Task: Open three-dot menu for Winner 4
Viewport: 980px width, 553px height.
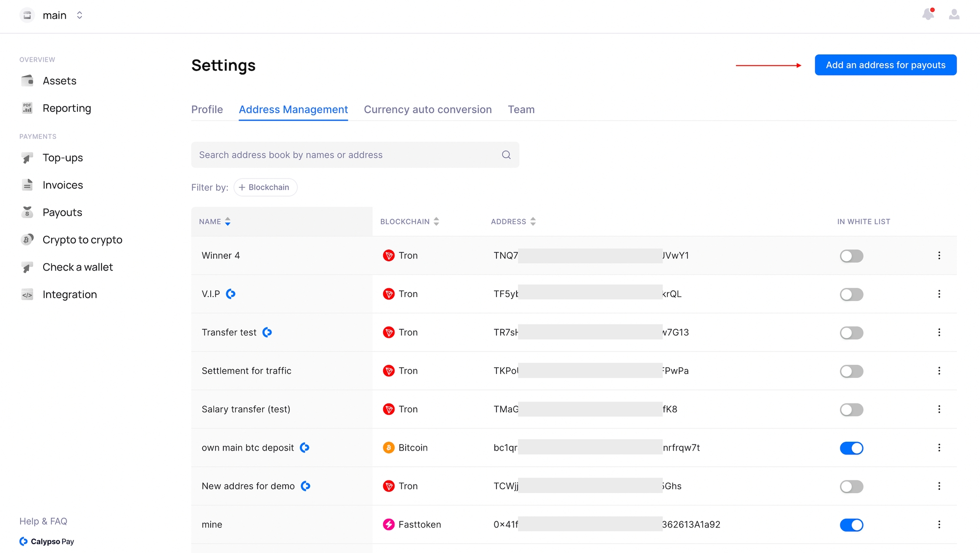Action: pyautogui.click(x=939, y=255)
